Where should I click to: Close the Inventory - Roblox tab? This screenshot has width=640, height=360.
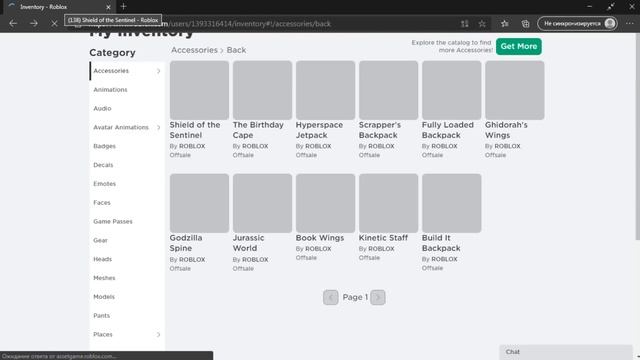108,7
